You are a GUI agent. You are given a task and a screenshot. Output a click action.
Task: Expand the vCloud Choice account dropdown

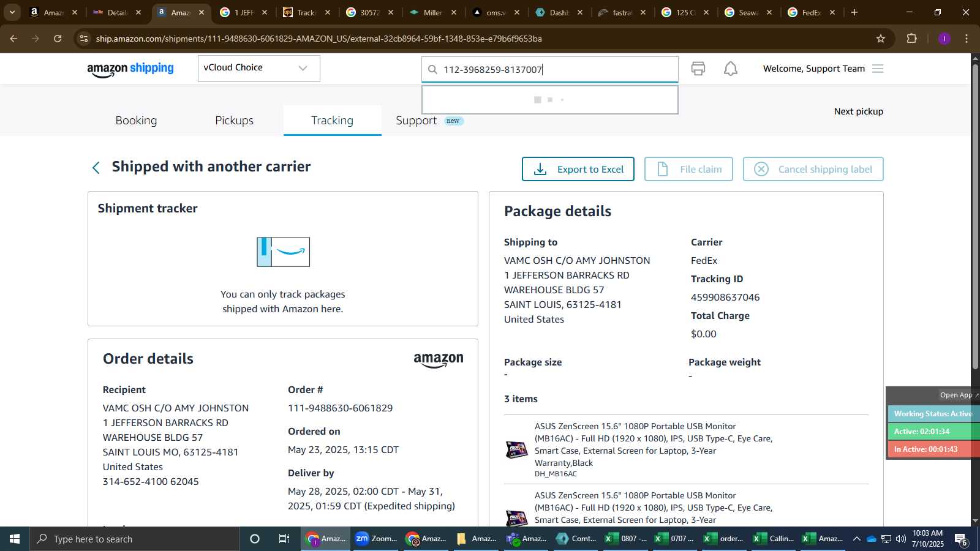258,68
